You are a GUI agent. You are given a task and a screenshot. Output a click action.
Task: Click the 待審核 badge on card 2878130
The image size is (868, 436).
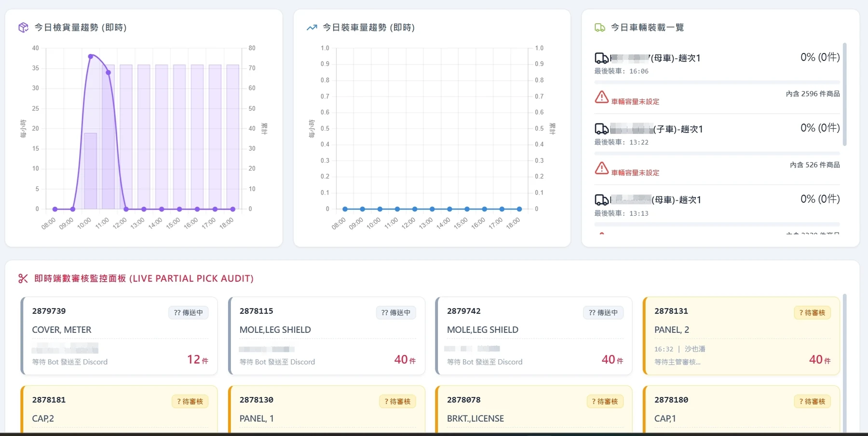[397, 401]
